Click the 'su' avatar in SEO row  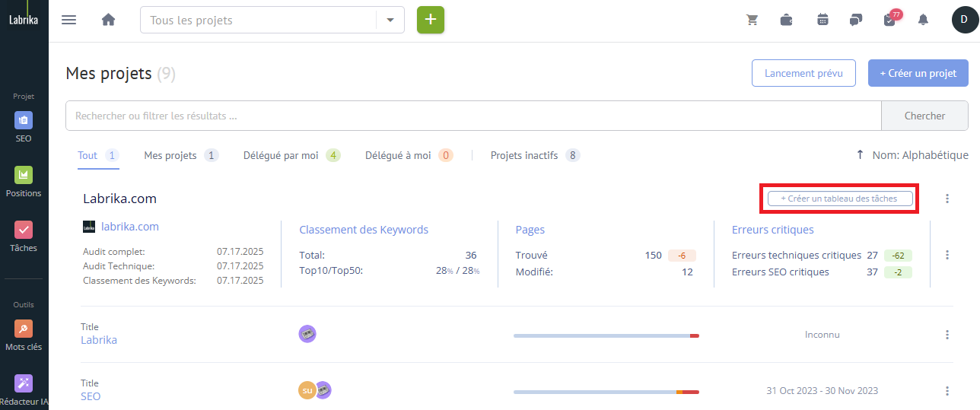point(307,390)
